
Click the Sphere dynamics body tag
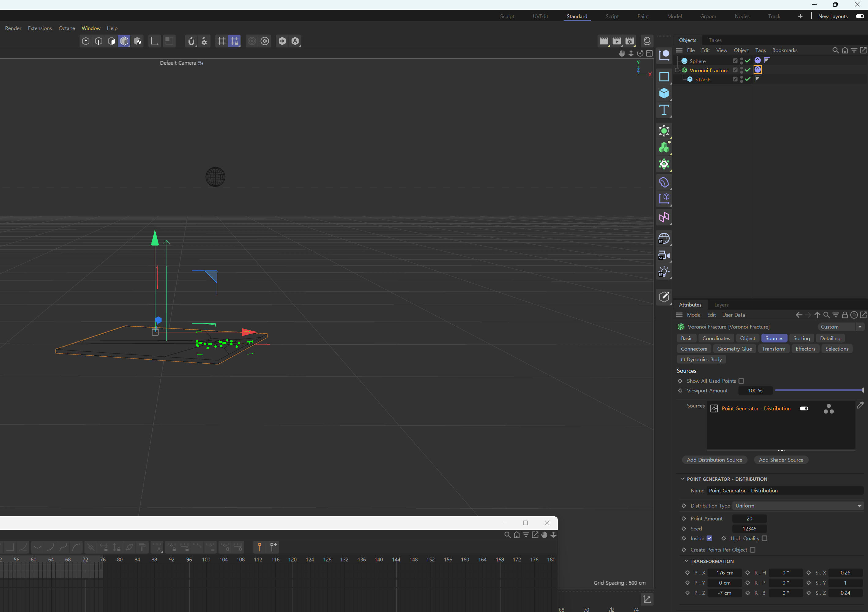click(x=758, y=61)
